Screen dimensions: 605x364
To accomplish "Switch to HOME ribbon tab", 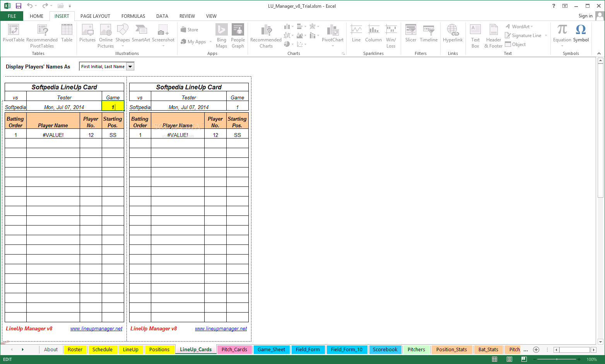I will [x=37, y=16].
